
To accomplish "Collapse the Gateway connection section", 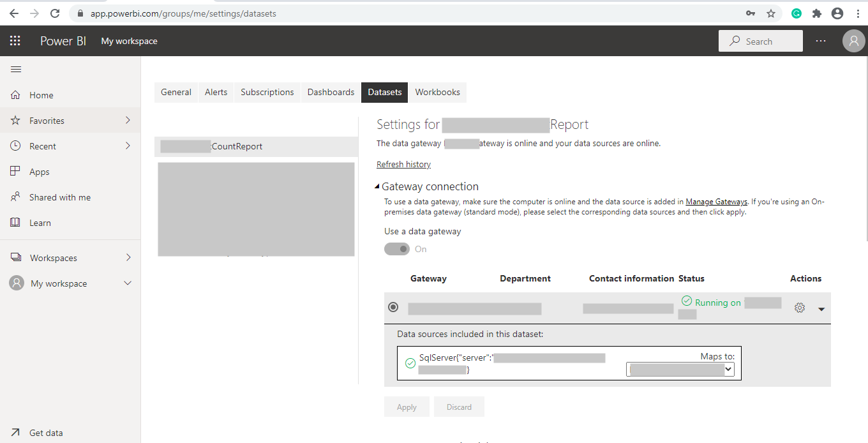I will pos(378,187).
